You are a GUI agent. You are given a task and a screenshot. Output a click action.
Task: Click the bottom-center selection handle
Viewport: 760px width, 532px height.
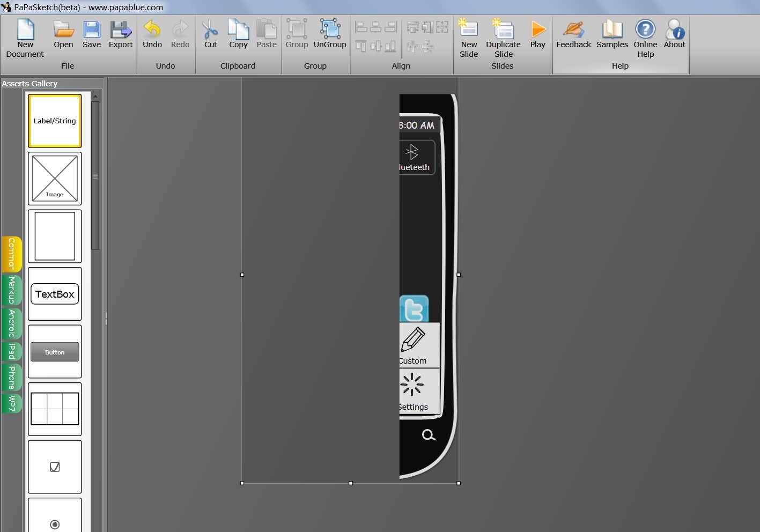click(x=351, y=483)
